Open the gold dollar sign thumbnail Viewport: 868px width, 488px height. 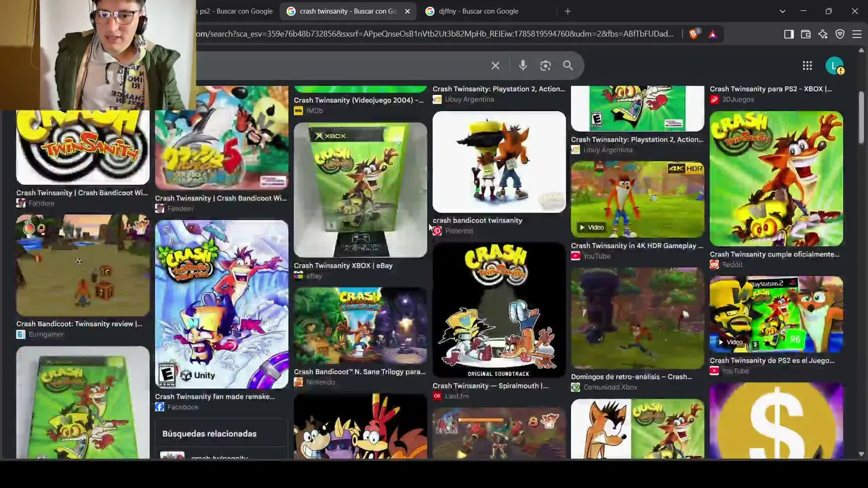(x=776, y=420)
